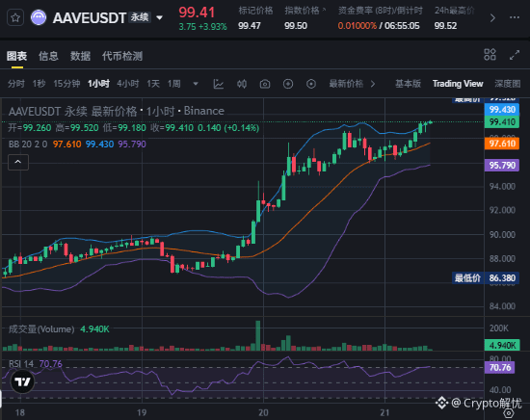Image resolution: width=530 pixels, height=420 pixels.
Task: Click the 资金费率 funding rate header
Action: pyautogui.click(x=381, y=11)
